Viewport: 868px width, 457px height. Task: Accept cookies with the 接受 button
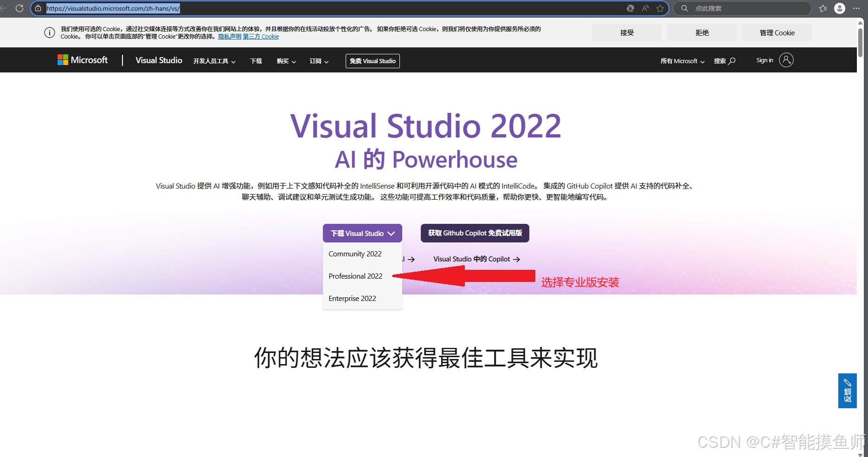pyautogui.click(x=626, y=32)
